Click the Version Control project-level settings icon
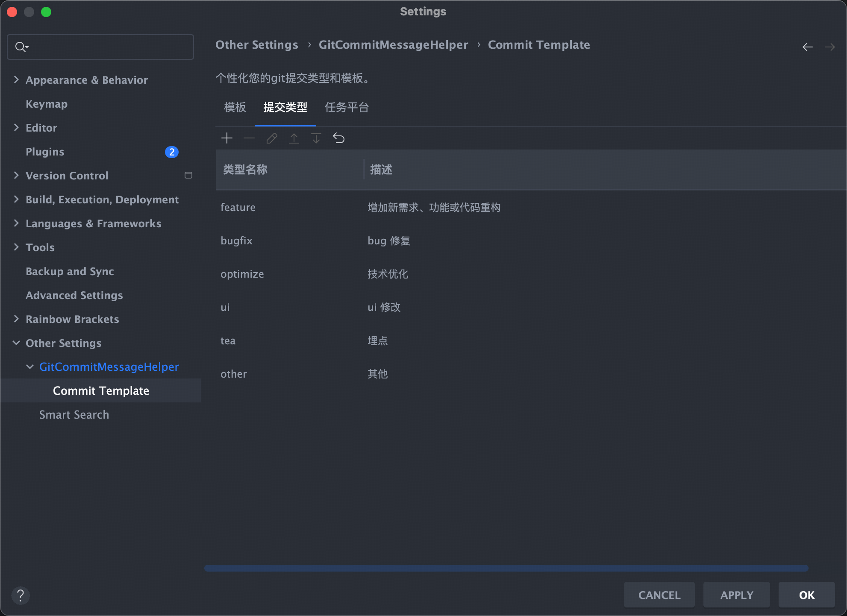This screenshot has width=847, height=616. coord(188,175)
